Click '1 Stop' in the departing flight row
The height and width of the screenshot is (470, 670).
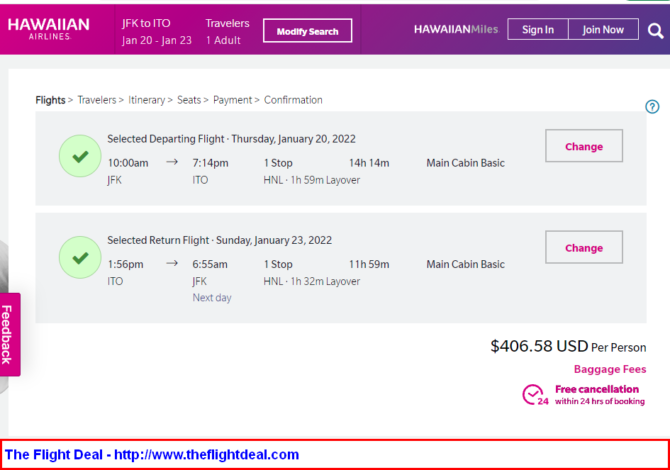coord(278,163)
